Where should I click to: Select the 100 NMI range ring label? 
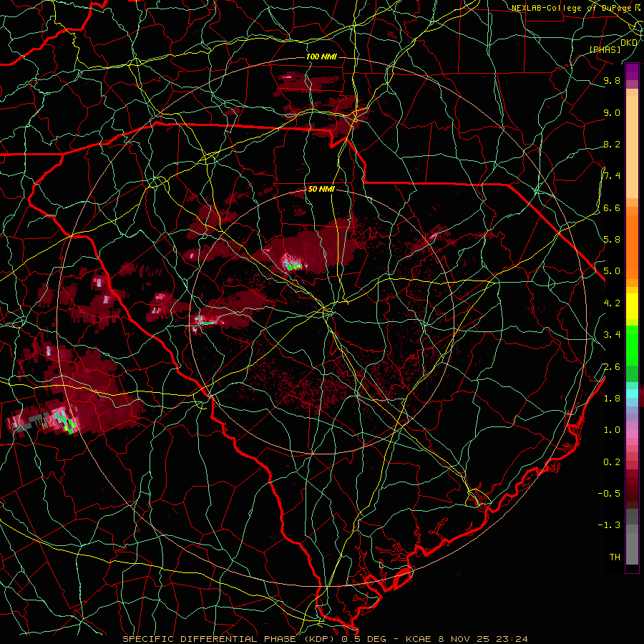(x=321, y=57)
